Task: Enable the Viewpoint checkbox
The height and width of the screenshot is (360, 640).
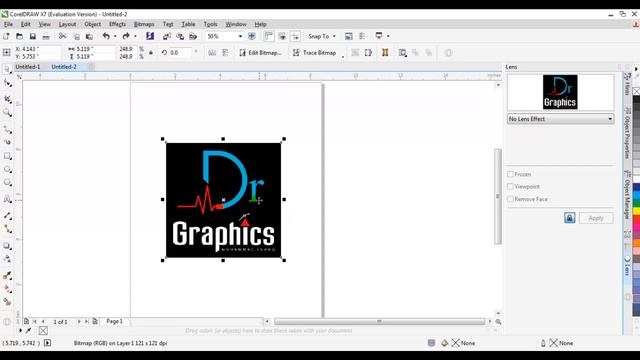Action: [x=510, y=187]
